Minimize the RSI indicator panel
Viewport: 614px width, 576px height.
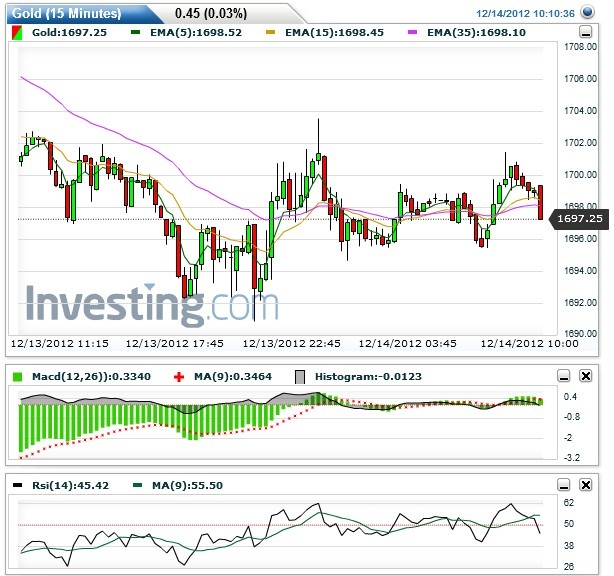(564, 485)
